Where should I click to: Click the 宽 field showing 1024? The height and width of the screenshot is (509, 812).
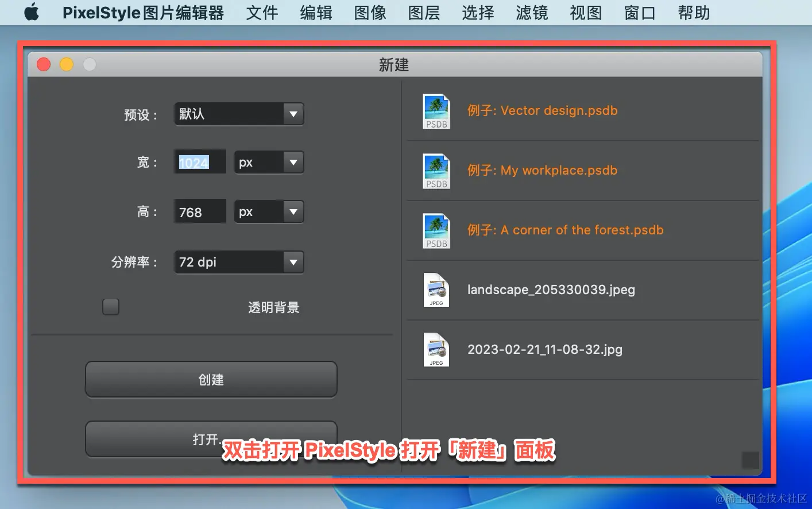pos(200,163)
